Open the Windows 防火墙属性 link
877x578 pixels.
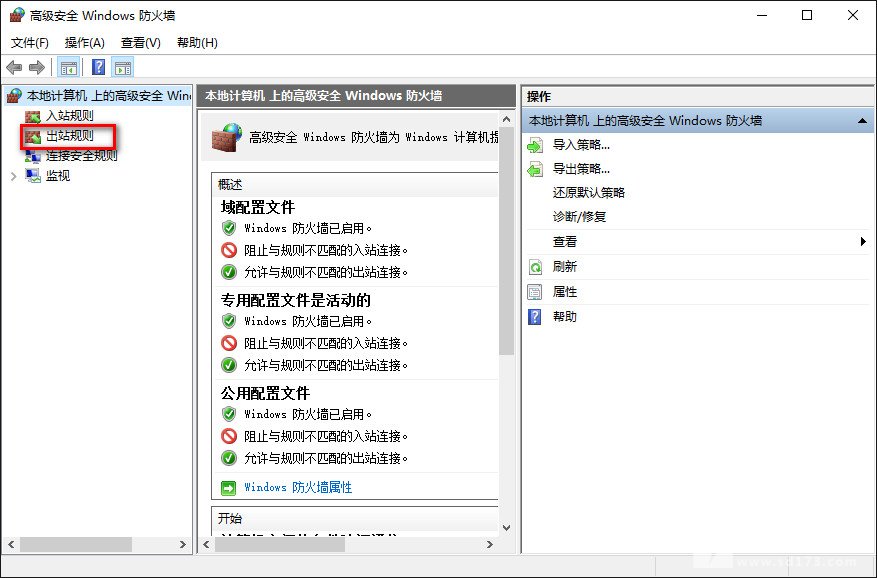(298, 487)
